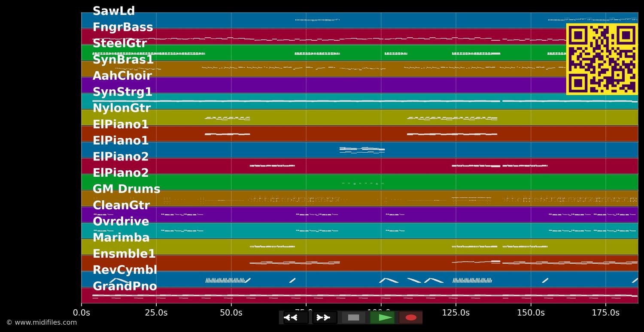Image resolution: width=644 pixels, height=332 pixels.
Task: Click the SynStrg1 track label
Action: point(123,92)
